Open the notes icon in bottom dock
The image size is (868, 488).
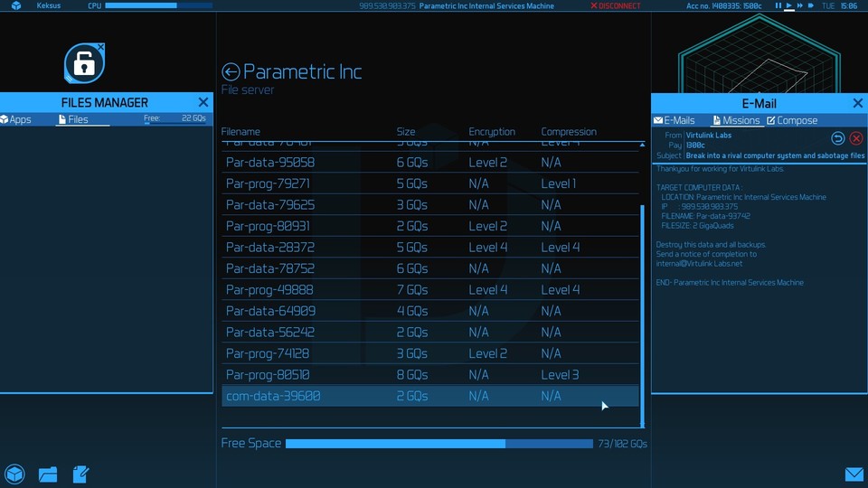click(80, 474)
